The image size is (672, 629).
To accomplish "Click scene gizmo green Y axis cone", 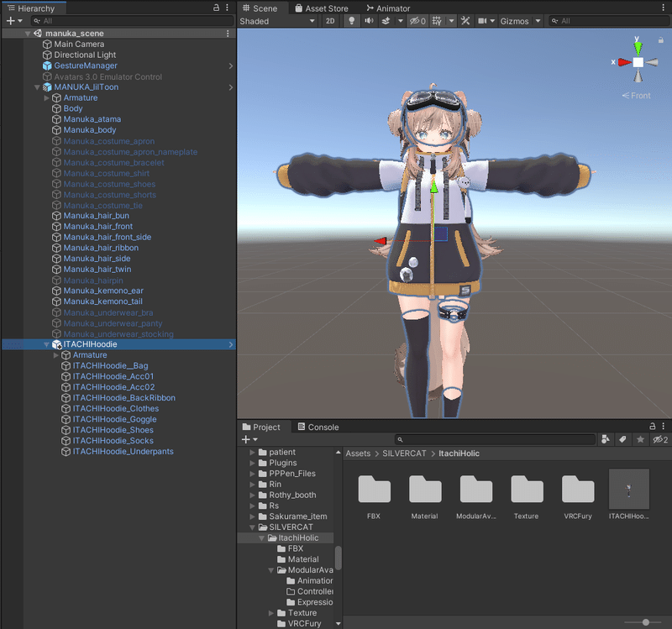I will (638, 48).
